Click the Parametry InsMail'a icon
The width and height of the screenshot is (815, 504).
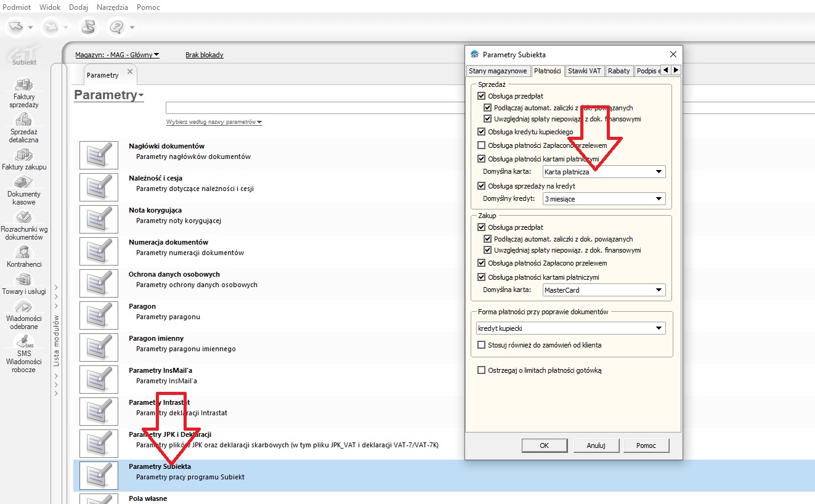pyautogui.click(x=99, y=380)
